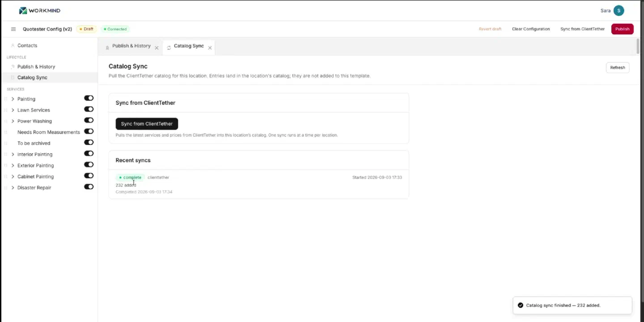This screenshot has height=322, width=644.
Task: Click the red Publish button
Action: coord(622,29)
